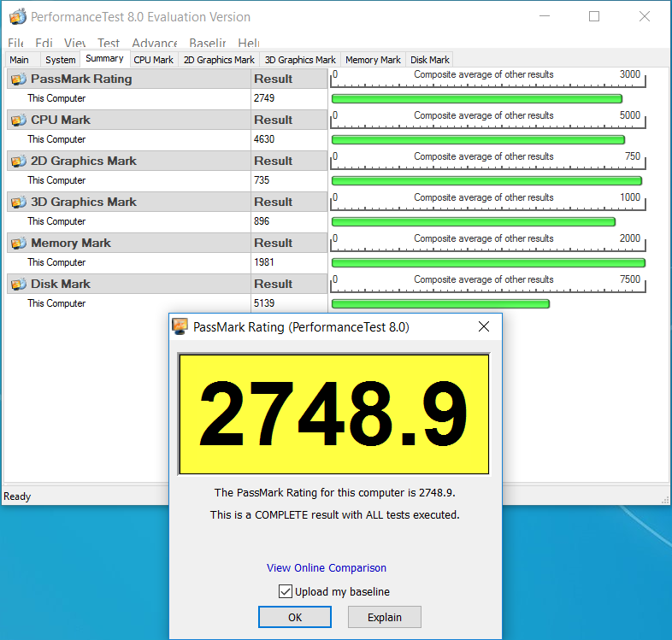672x640 pixels.
Task: Click This Computer under Disk Mark
Action: pos(56,303)
